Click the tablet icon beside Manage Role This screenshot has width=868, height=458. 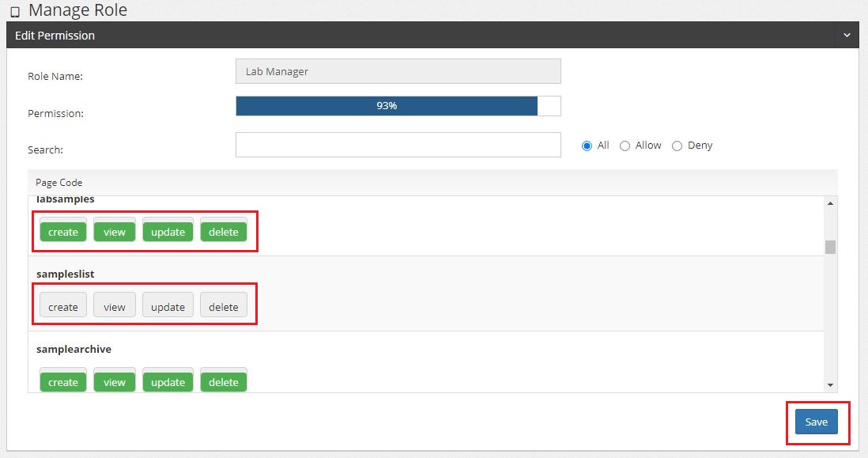(15, 13)
